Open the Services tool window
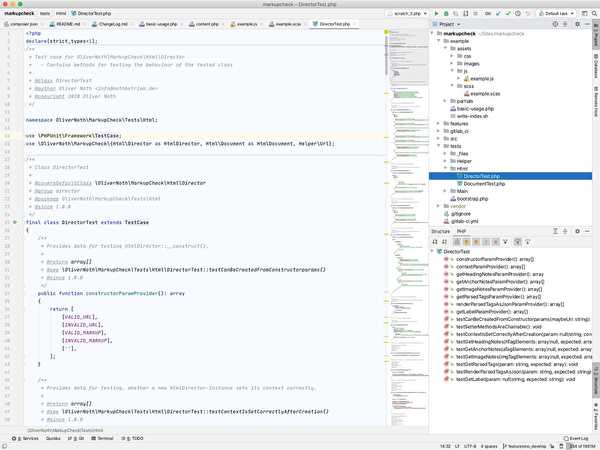This screenshot has width=600, height=450. (25, 439)
